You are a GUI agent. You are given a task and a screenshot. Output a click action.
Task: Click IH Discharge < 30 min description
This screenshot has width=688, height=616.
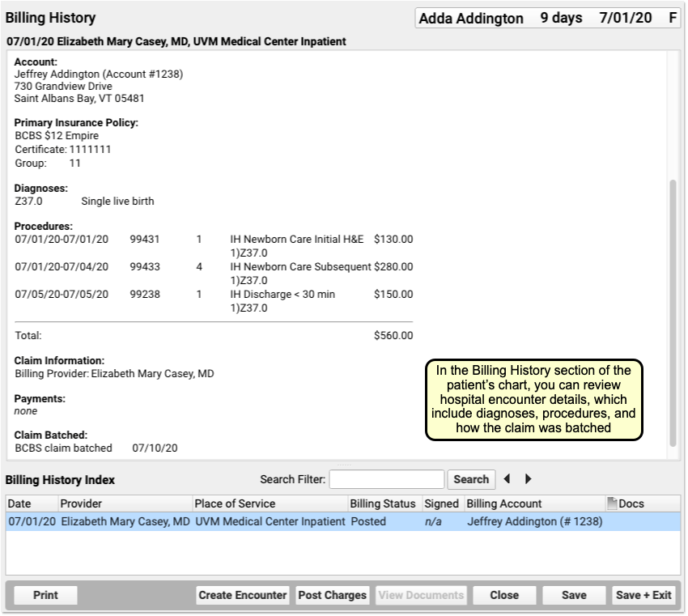(x=282, y=294)
